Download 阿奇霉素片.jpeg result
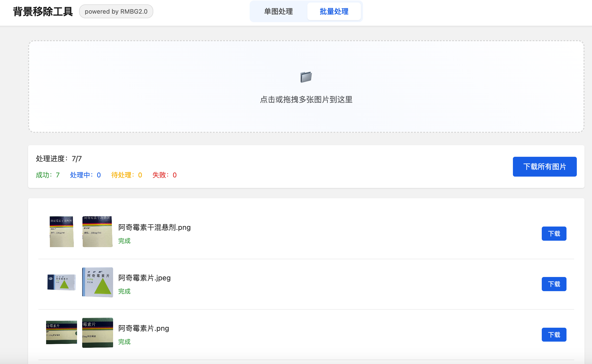This screenshot has width=592, height=364. 554,284
